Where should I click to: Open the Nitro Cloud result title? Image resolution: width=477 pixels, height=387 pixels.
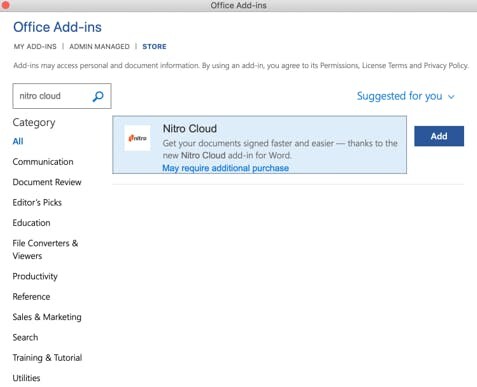[190, 128]
